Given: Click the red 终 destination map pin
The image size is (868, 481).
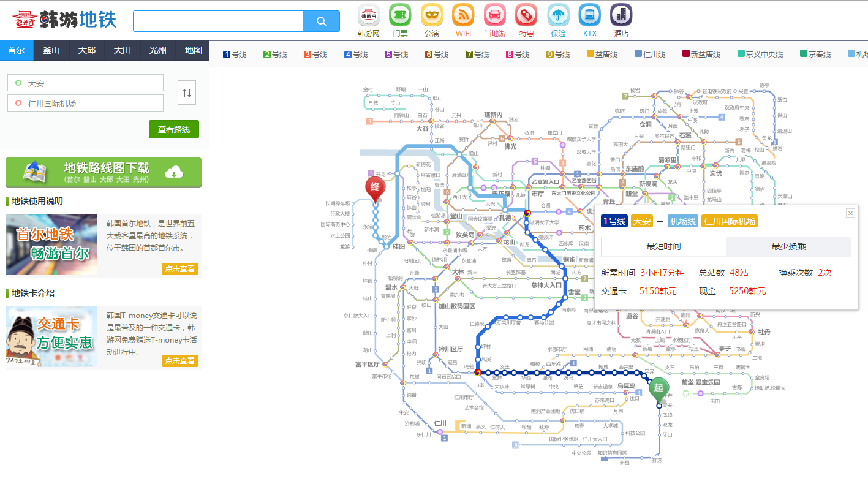Looking at the screenshot, I should (x=376, y=189).
